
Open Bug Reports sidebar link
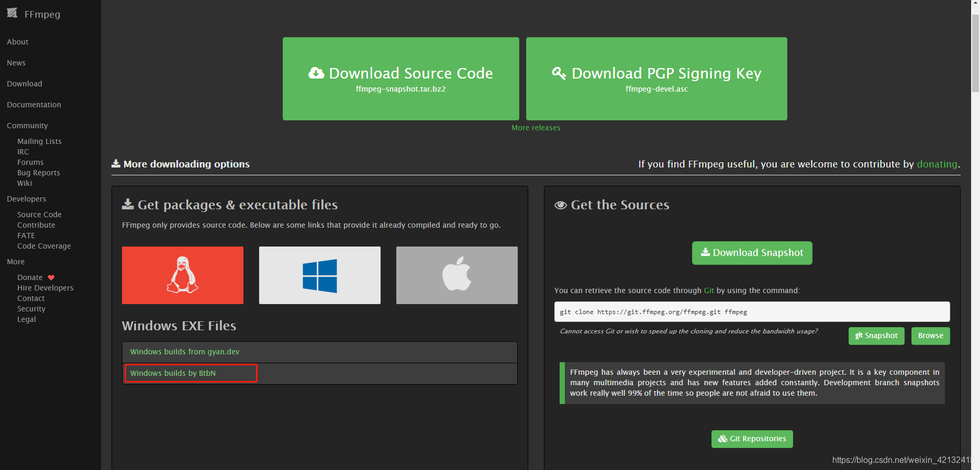tap(39, 173)
